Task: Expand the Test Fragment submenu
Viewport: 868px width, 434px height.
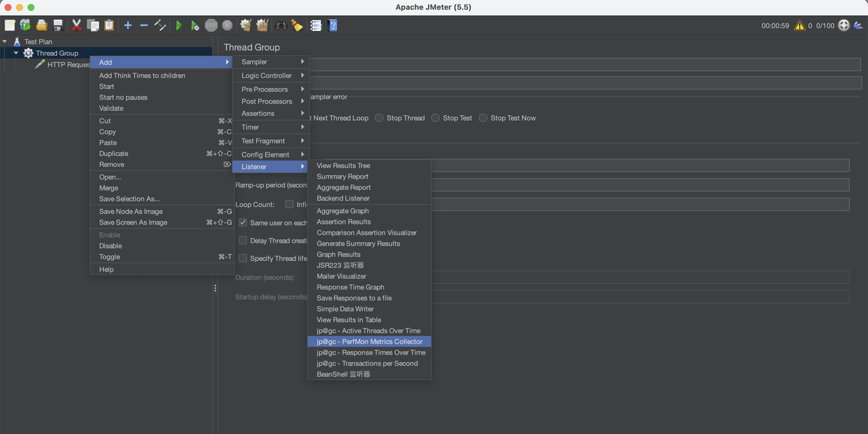Action: pos(271,140)
